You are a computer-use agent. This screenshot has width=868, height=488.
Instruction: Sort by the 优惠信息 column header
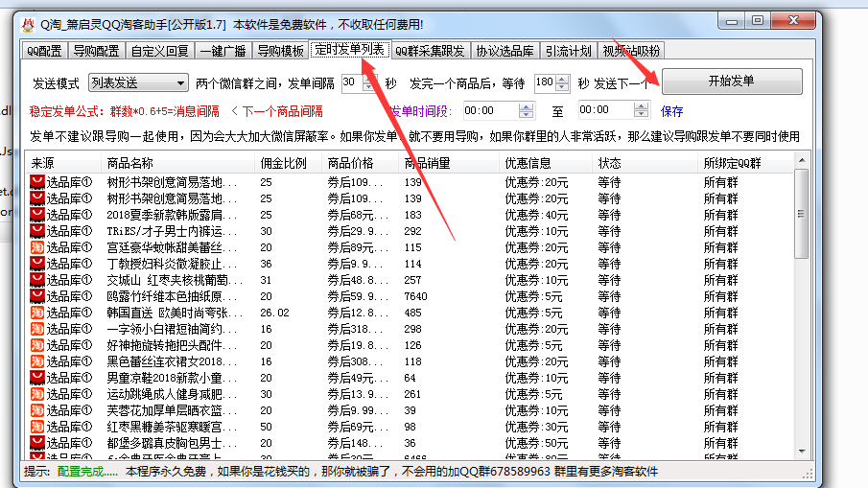coord(546,163)
